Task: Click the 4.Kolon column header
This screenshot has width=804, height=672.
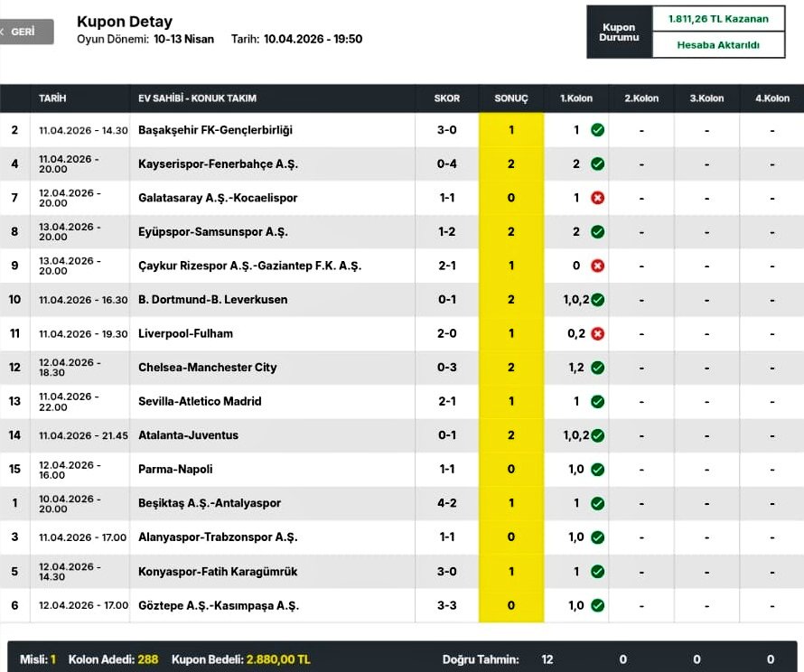Action: coord(772,98)
